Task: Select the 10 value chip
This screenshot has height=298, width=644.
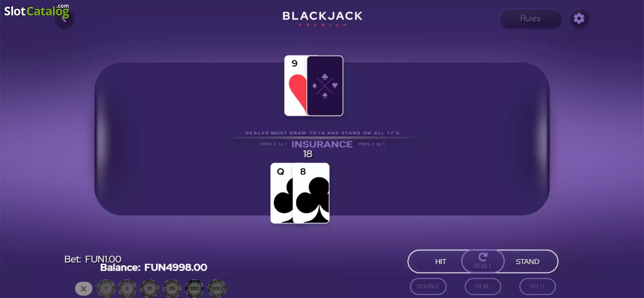Action: point(150,288)
